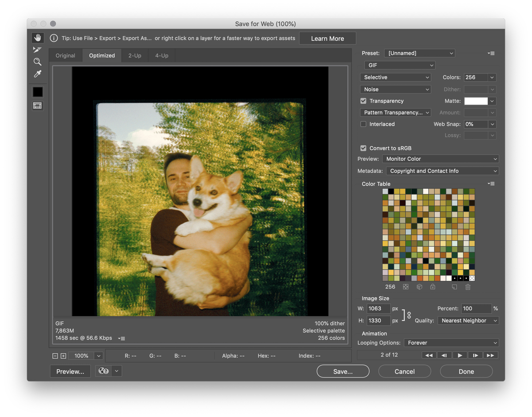Zoom out with the minus icon
The width and height of the screenshot is (532, 417).
click(55, 356)
